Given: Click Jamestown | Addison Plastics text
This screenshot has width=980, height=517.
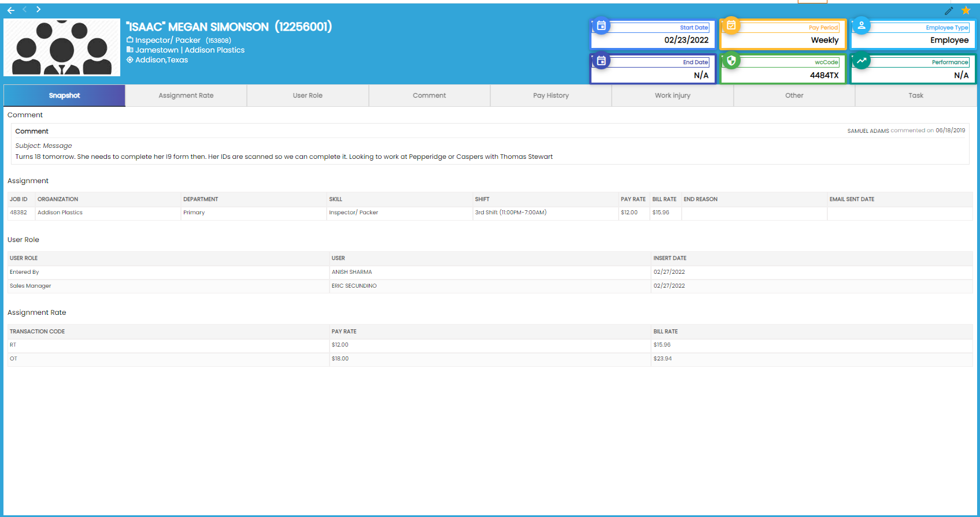Looking at the screenshot, I should [x=190, y=50].
